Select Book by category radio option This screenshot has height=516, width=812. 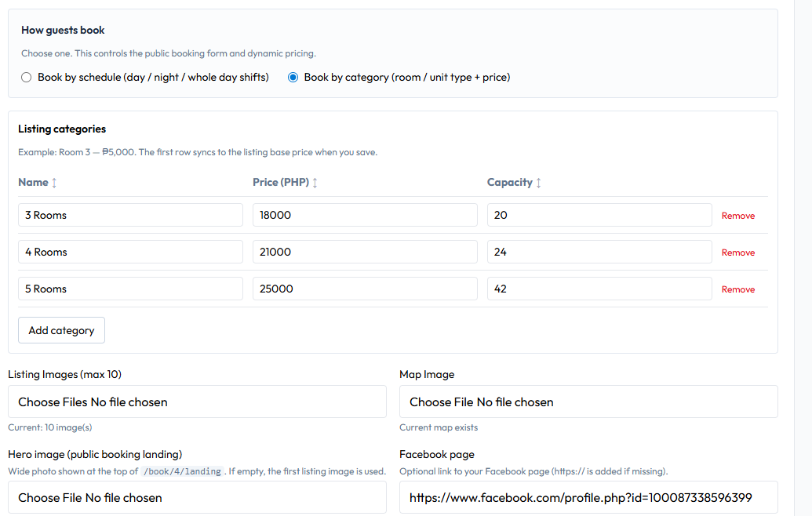click(293, 78)
